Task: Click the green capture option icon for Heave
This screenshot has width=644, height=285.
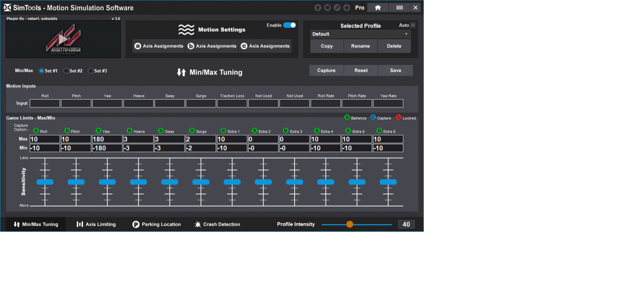Action: click(130, 131)
